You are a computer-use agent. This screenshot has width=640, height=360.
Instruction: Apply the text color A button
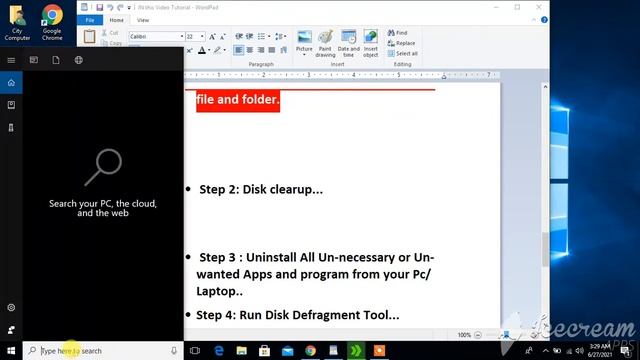point(202,51)
